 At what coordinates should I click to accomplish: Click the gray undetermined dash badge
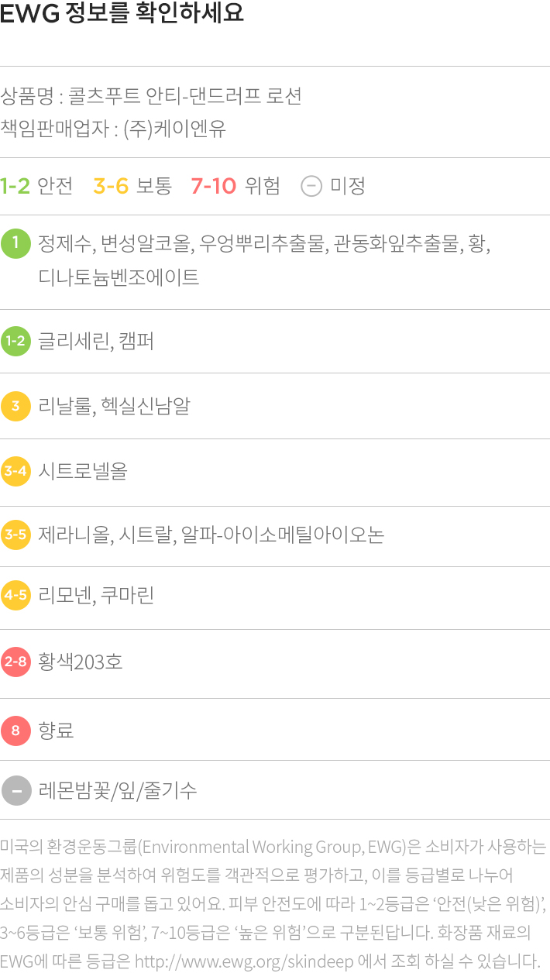(15, 790)
